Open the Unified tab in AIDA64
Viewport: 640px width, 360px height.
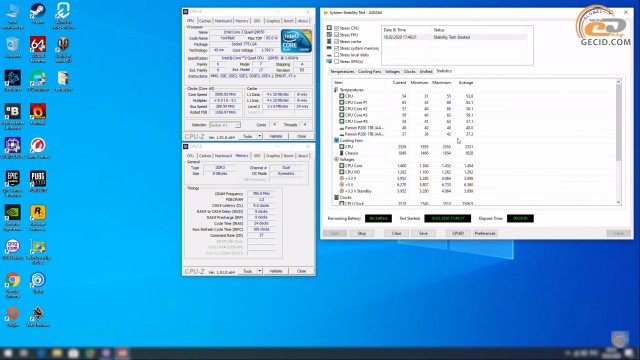[x=426, y=71]
